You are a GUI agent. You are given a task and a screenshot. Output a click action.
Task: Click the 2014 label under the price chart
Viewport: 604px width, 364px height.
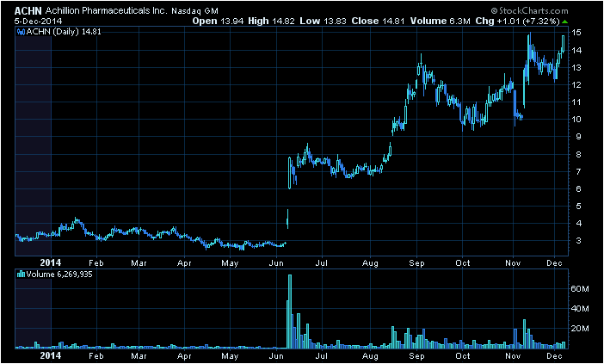pyautogui.click(x=51, y=262)
